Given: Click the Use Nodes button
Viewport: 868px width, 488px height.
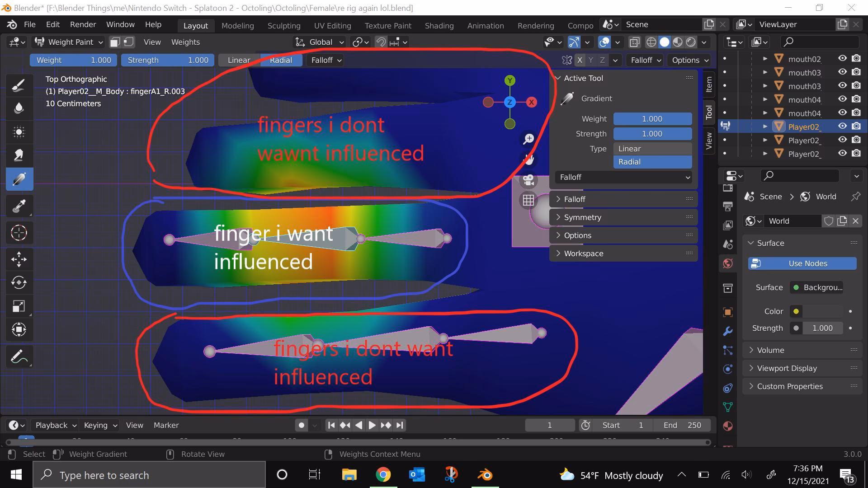Looking at the screenshot, I should click(802, 263).
